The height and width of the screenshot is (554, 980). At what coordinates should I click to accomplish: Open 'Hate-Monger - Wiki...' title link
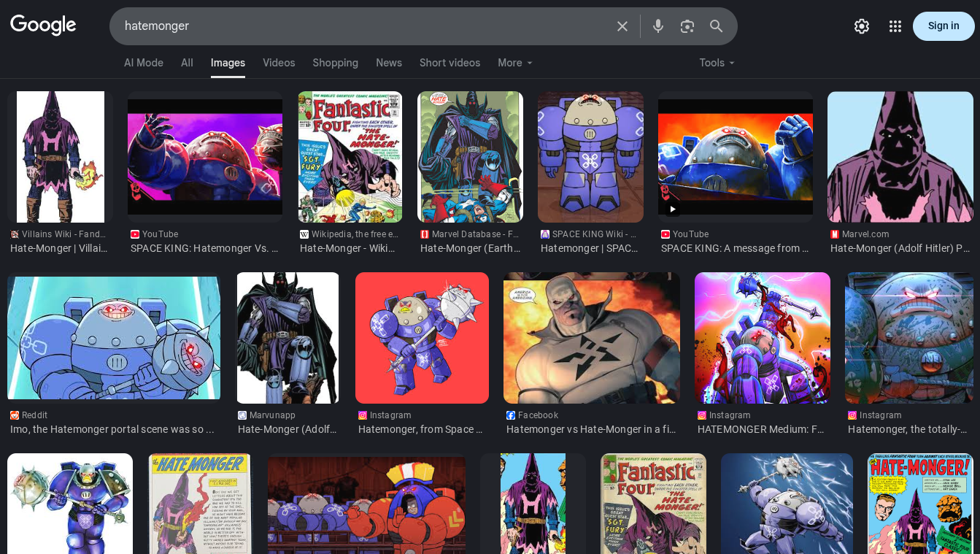[347, 248]
